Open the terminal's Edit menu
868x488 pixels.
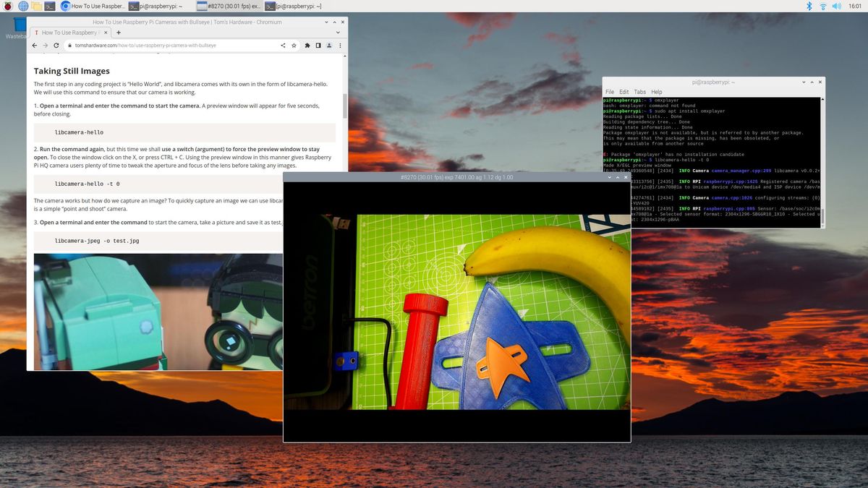[x=624, y=92]
